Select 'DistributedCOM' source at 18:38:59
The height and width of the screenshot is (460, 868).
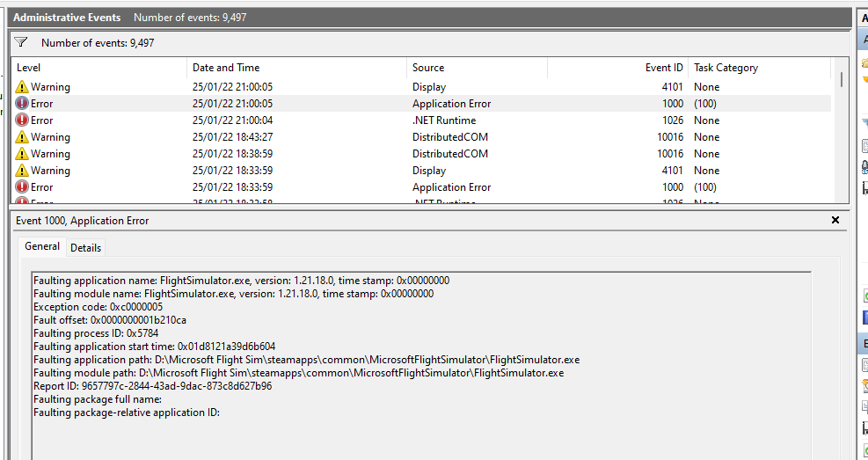(450, 153)
